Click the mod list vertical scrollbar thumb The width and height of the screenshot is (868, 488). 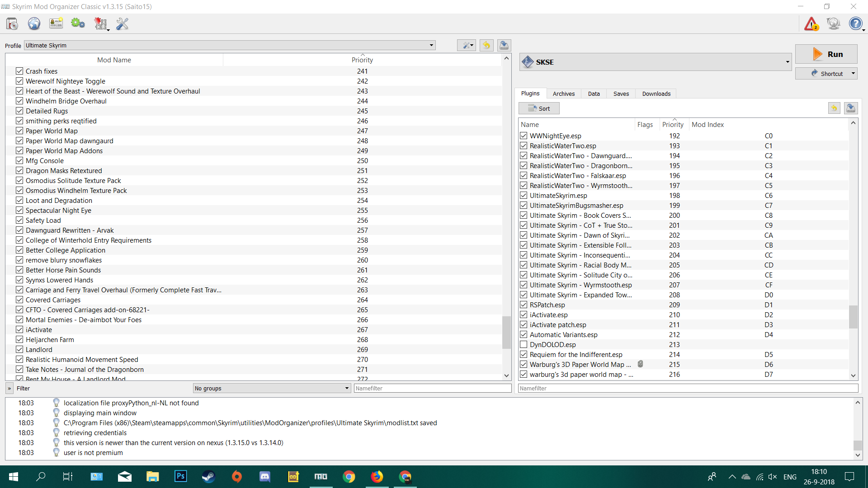point(506,332)
